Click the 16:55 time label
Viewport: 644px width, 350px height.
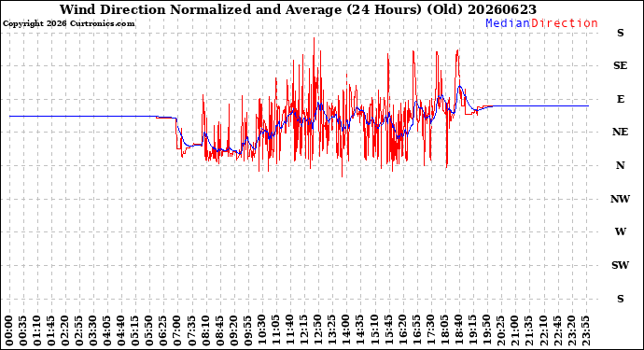416,331
